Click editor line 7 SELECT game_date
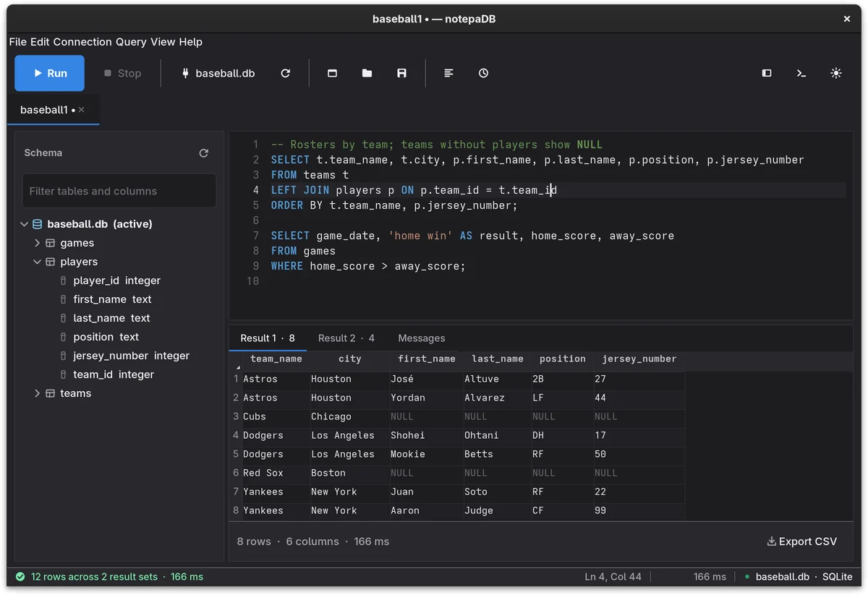 (472, 236)
